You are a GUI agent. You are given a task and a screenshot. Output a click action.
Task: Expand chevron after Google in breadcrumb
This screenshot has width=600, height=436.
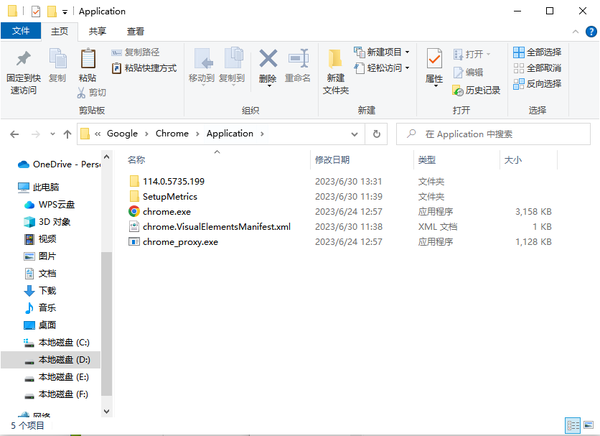click(x=147, y=134)
